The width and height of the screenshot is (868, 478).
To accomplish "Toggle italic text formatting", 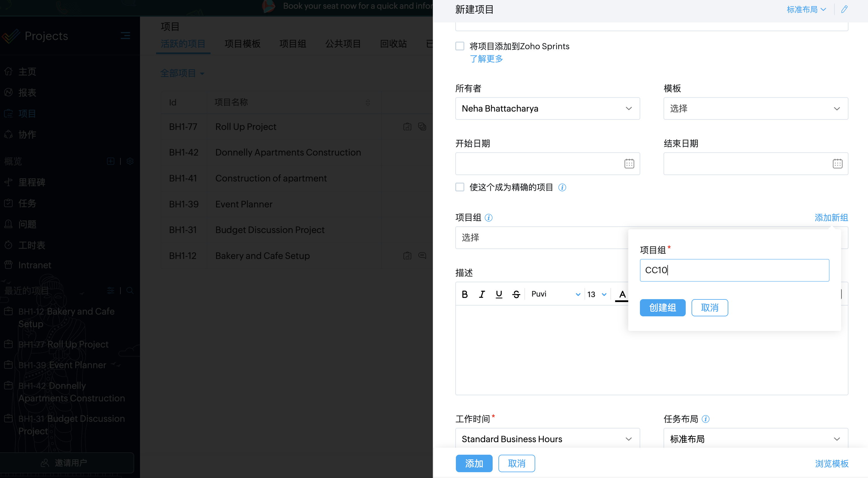I will pyautogui.click(x=482, y=294).
